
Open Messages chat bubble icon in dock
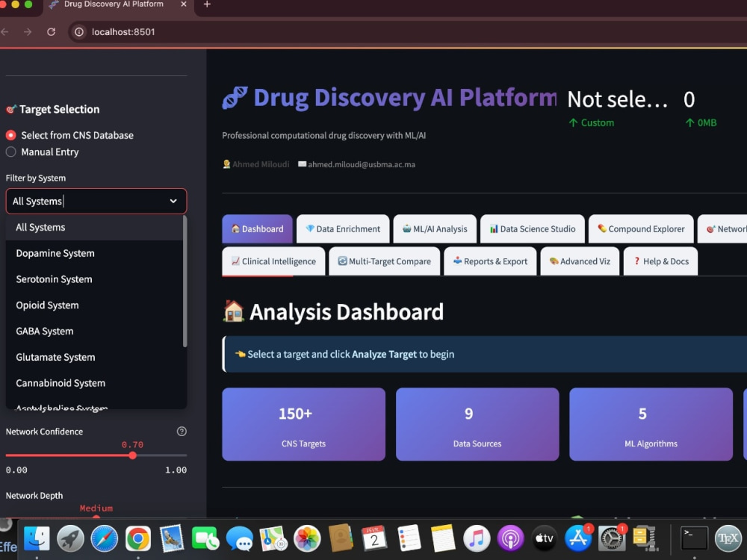point(239,538)
